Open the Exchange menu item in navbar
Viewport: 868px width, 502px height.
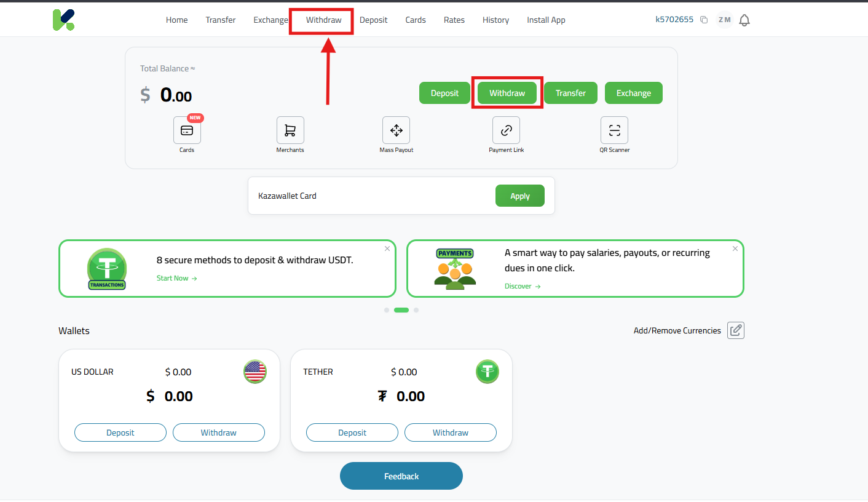(270, 20)
